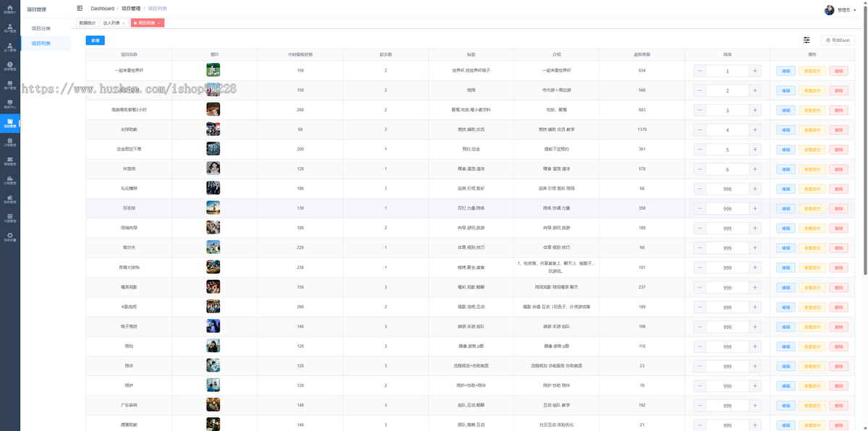This screenshot has height=431, width=868.
Task: Click the blue 新增 button
Action: [x=95, y=40]
